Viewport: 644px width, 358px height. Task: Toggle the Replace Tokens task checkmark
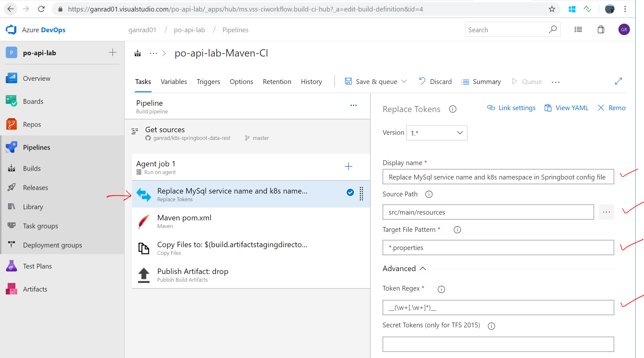(x=350, y=192)
